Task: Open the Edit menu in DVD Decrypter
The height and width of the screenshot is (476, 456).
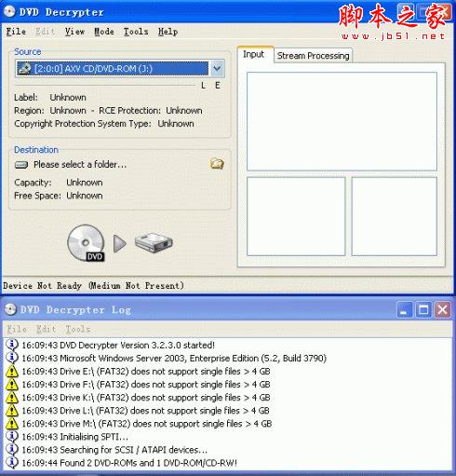Action: [45, 32]
